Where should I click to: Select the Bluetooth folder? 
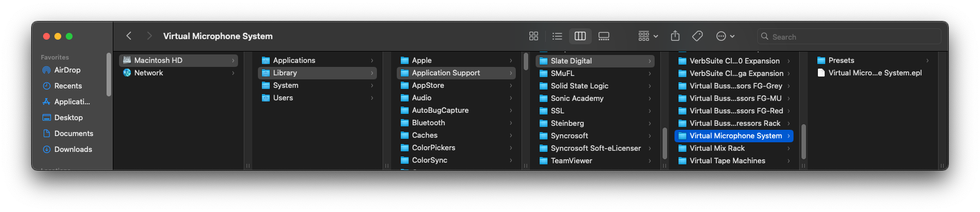(x=456, y=122)
